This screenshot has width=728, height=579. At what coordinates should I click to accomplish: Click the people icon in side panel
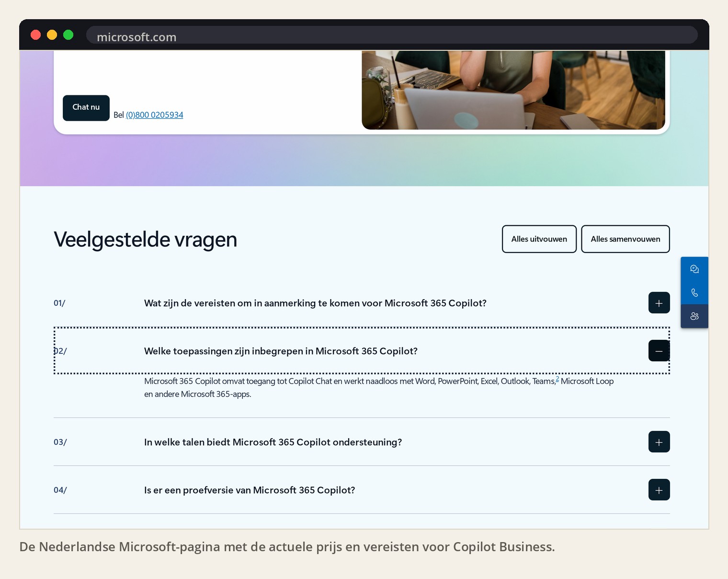694,316
